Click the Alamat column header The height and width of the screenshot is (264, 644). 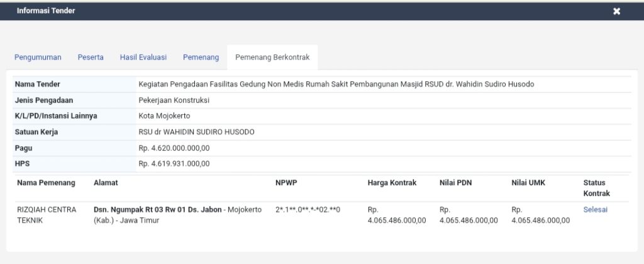click(106, 183)
